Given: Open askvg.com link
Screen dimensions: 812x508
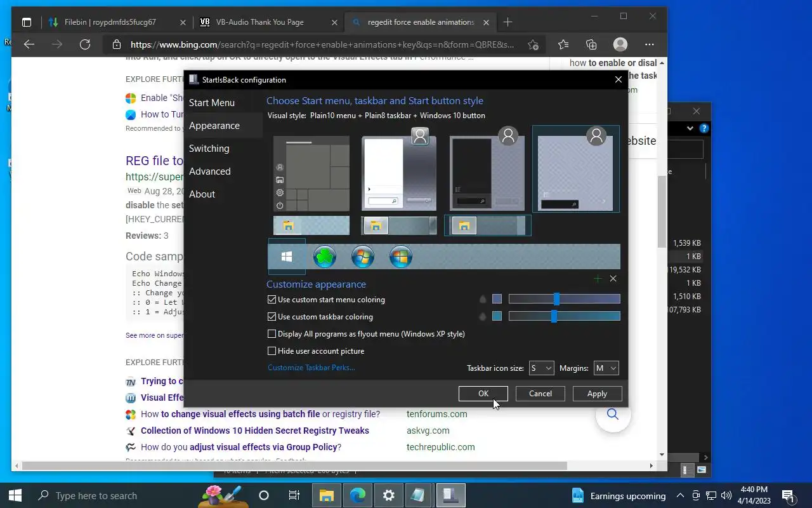Looking at the screenshot, I should 428,431.
